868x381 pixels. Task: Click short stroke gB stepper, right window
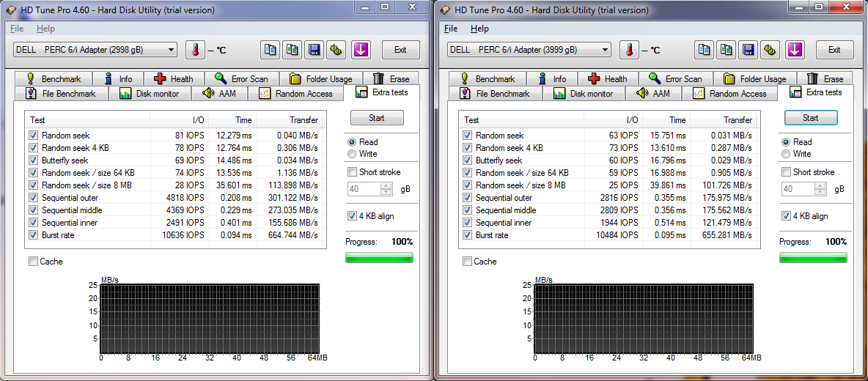pyautogui.click(x=820, y=189)
